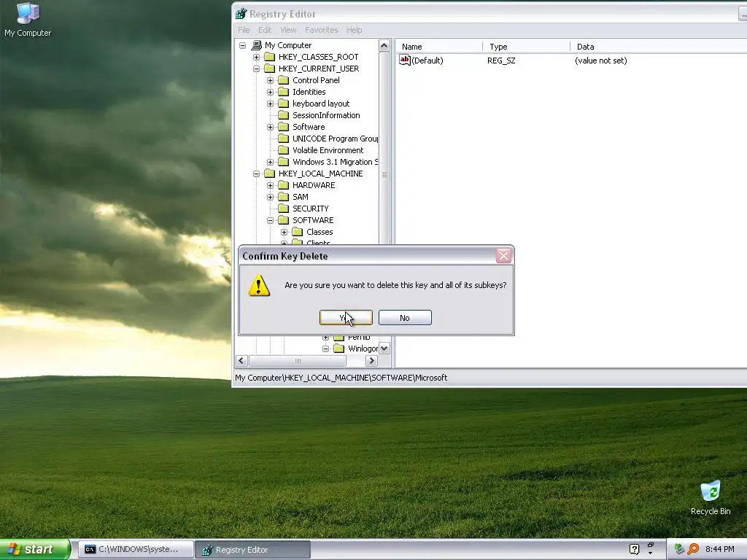Click the HKEY_LOCAL_MACHINE folder icon
This screenshot has width=747, height=560.
(x=270, y=174)
